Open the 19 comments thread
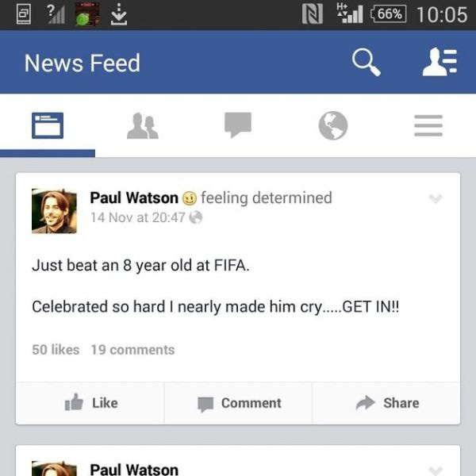Viewport: 476px width, 476px height. (x=132, y=350)
